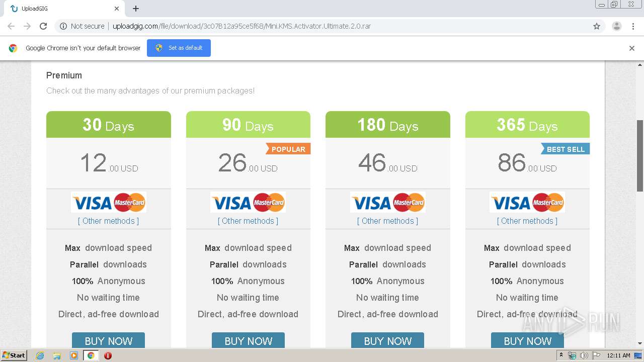Go back with the browser back arrow

point(11,26)
